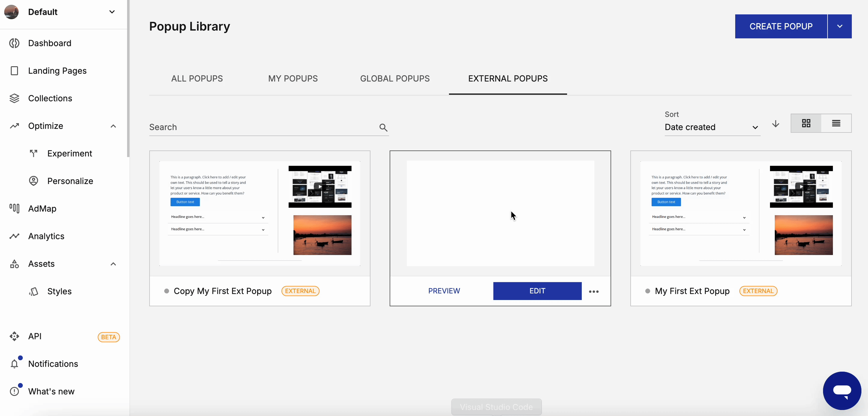Click the AdMap sidebar icon
Image resolution: width=868 pixels, height=416 pixels.
(15, 209)
